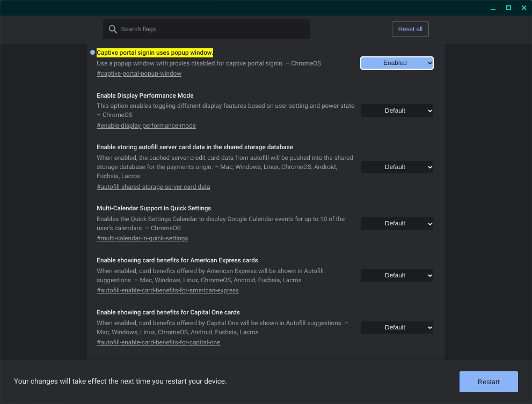532x404 pixels.
Task: Open Multi-Calendar Support dropdown
Action: coord(397,223)
